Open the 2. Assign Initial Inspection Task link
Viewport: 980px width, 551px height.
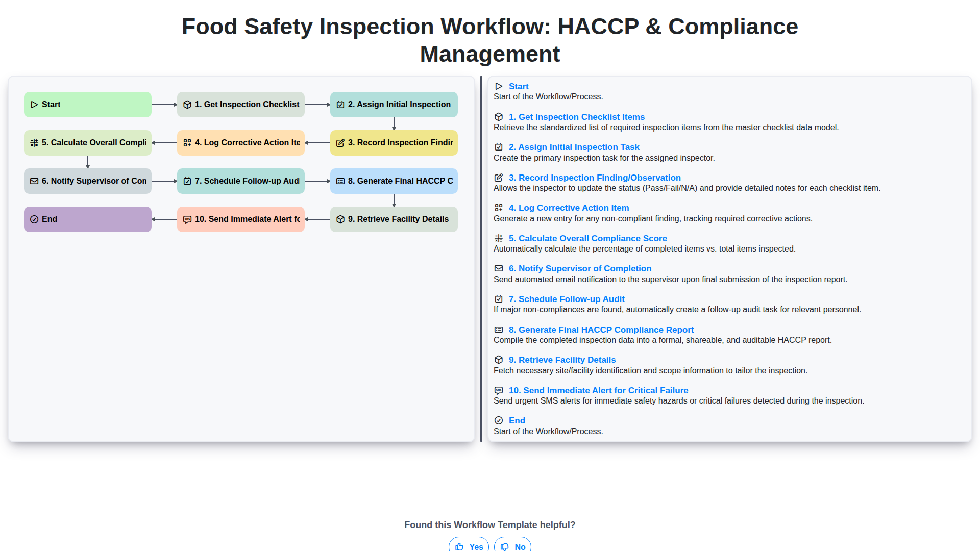[x=574, y=147]
